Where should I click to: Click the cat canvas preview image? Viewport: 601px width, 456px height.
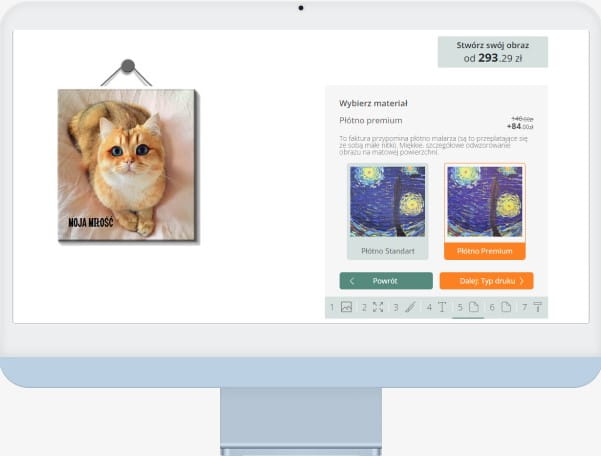127,163
